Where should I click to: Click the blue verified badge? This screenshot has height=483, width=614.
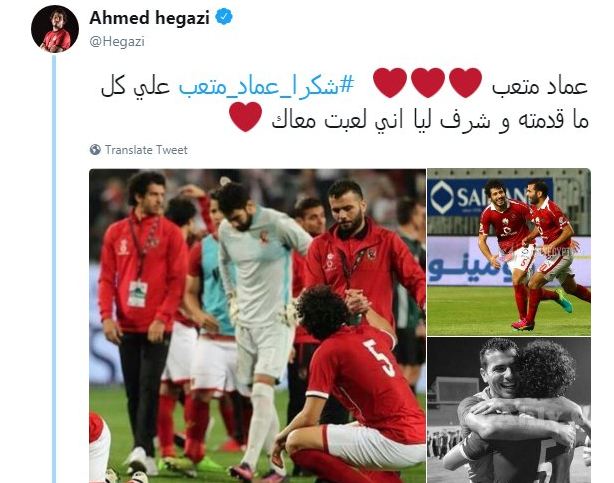tap(224, 17)
